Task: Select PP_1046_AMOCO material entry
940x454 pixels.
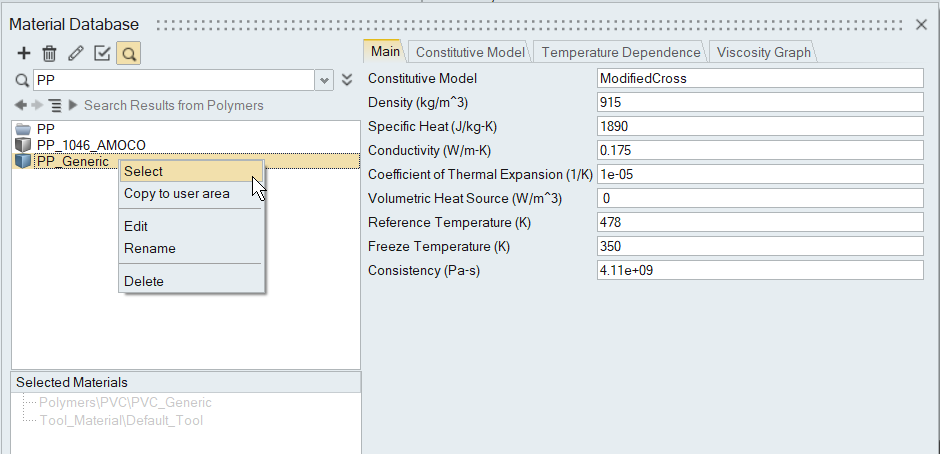Action: [90, 145]
